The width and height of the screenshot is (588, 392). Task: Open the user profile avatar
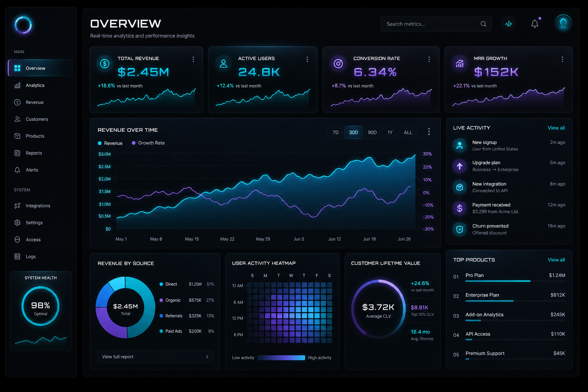point(563,23)
